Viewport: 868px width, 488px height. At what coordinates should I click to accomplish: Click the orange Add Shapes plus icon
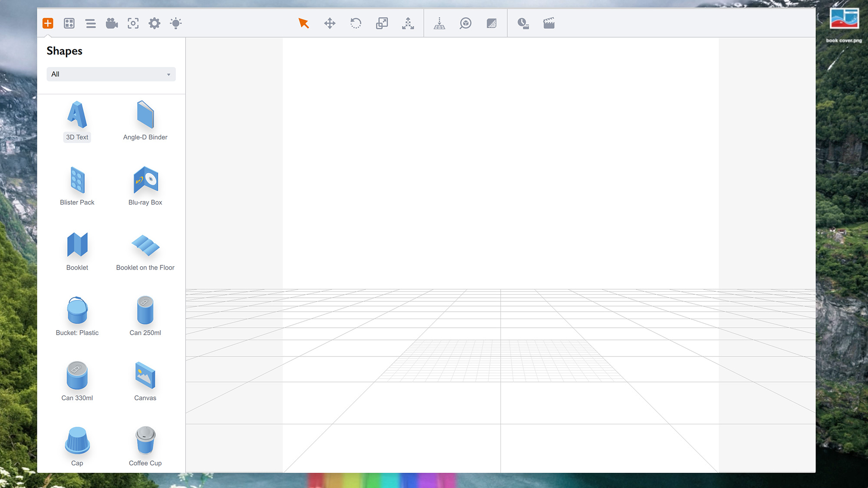[48, 23]
